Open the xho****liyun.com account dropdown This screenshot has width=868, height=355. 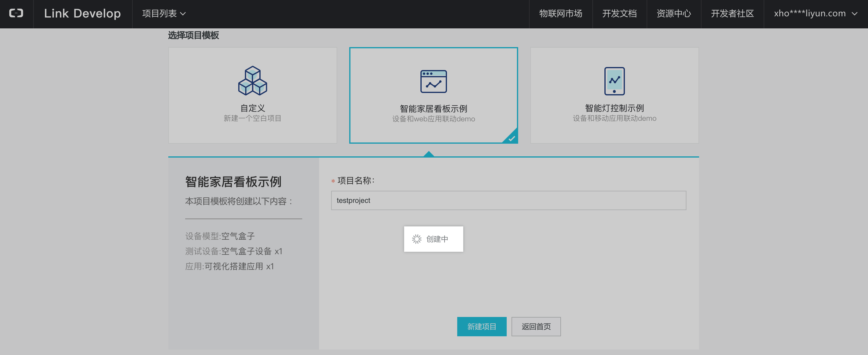click(x=809, y=14)
